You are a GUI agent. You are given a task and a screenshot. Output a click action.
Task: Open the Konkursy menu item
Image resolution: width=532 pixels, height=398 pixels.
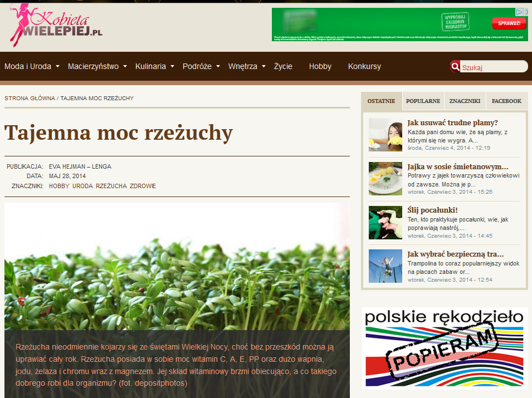point(364,66)
